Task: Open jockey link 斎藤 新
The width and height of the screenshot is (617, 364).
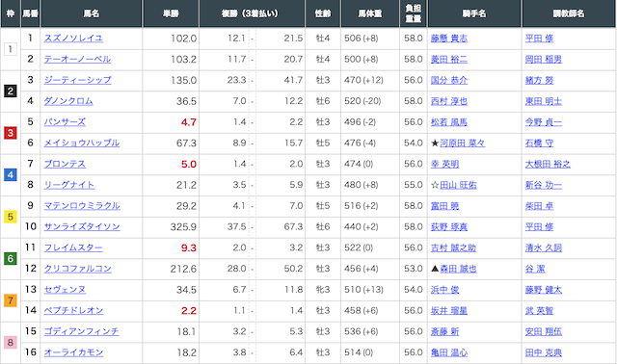Action: pos(444,331)
